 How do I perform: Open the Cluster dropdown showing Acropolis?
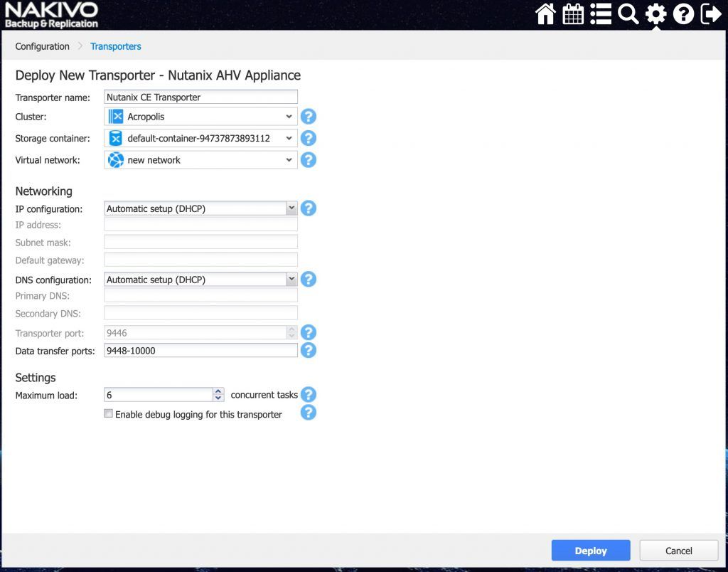pyautogui.click(x=200, y=117)
